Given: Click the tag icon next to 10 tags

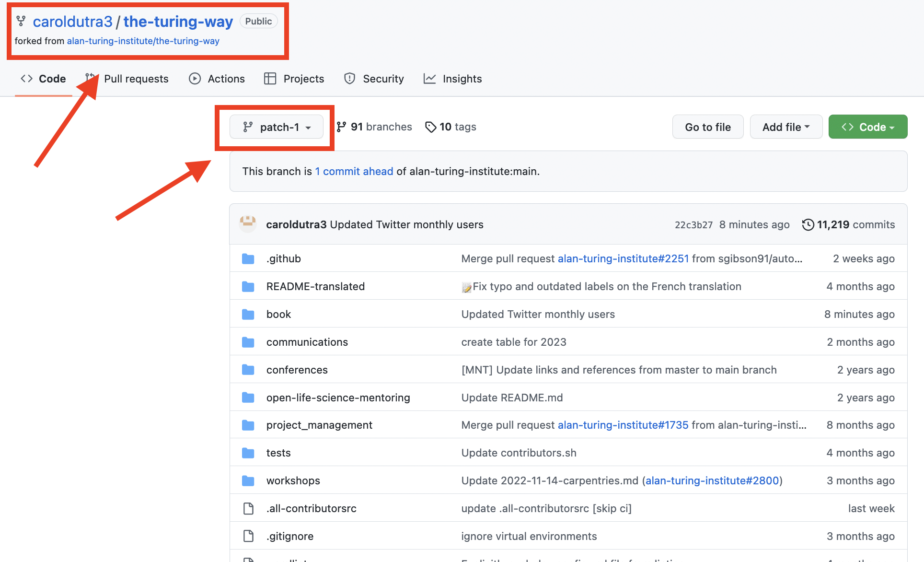Looking at the screenshot, I should (430, 127).
